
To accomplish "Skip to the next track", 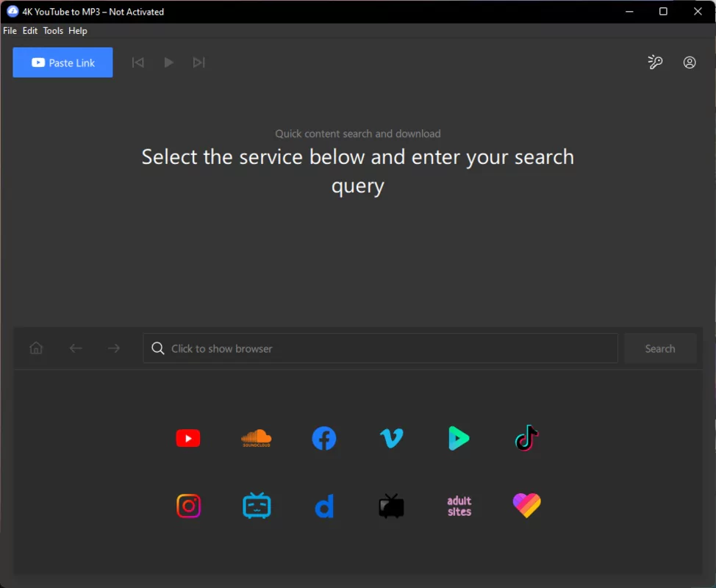I will click(198, 62).
